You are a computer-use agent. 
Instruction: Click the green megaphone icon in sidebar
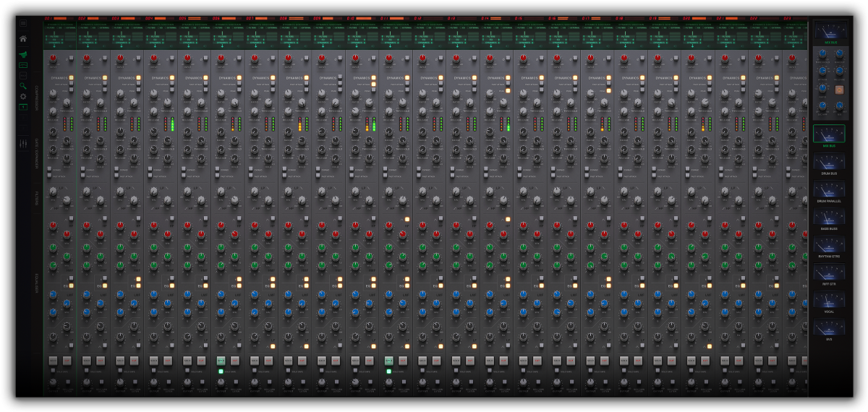tap(23, 55)
